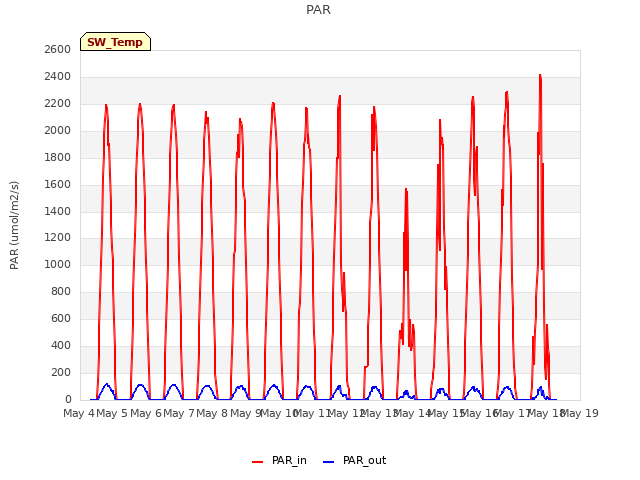
Task: Click the y-axis label 600
Action: click(x=61, y=318)
